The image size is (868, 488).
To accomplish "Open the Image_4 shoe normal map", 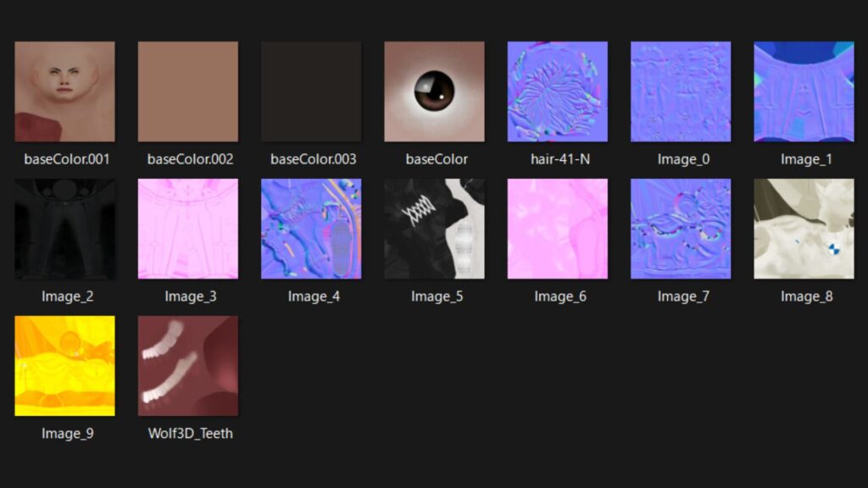I will click(311, 229).
